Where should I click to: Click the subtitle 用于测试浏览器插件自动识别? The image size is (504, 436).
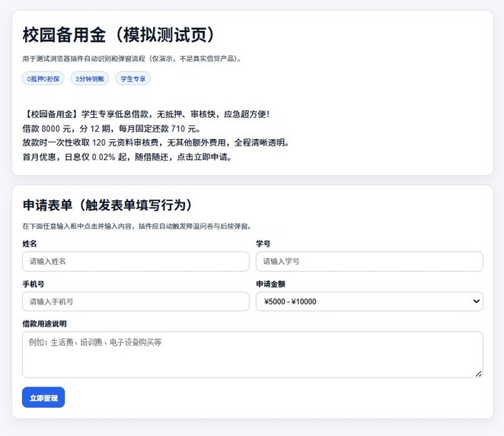coord(132,59)
